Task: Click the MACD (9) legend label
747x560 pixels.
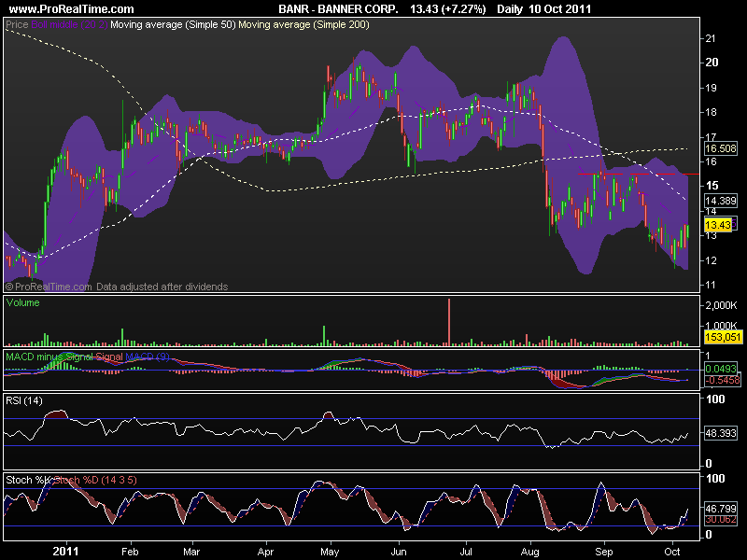Action: (148, 357)
